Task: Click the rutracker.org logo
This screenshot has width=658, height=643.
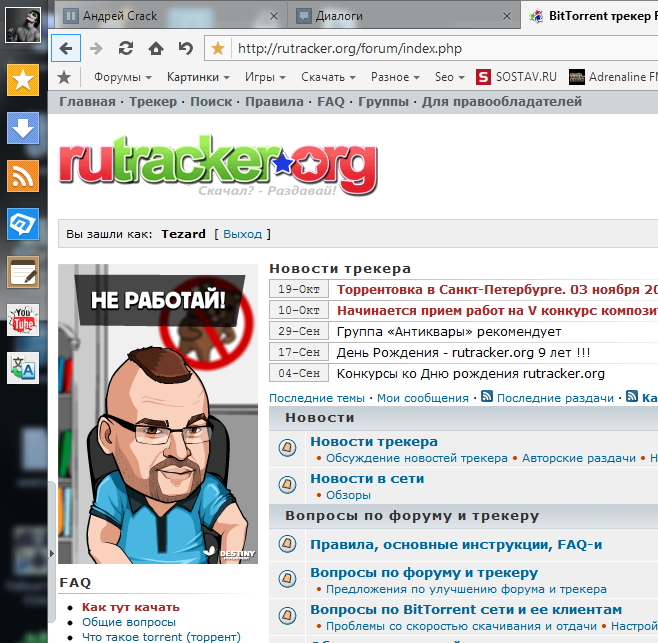Action: (x=218, y=167)
